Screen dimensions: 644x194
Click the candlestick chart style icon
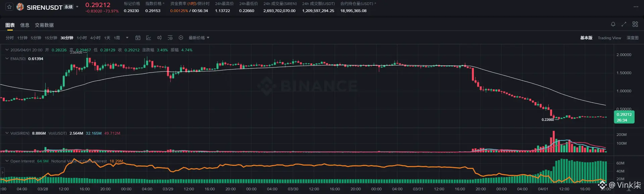[159, 38]
